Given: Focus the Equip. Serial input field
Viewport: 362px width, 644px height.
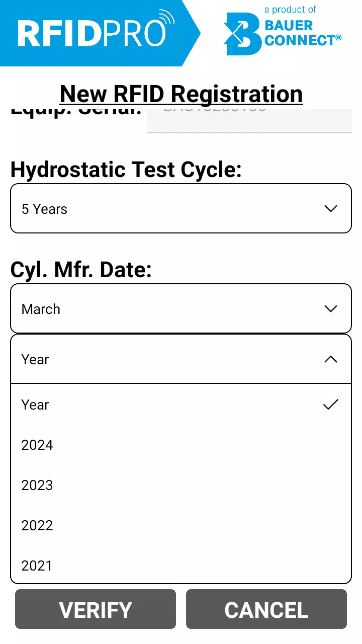Looking at the screenshot, I should [249, 121].
